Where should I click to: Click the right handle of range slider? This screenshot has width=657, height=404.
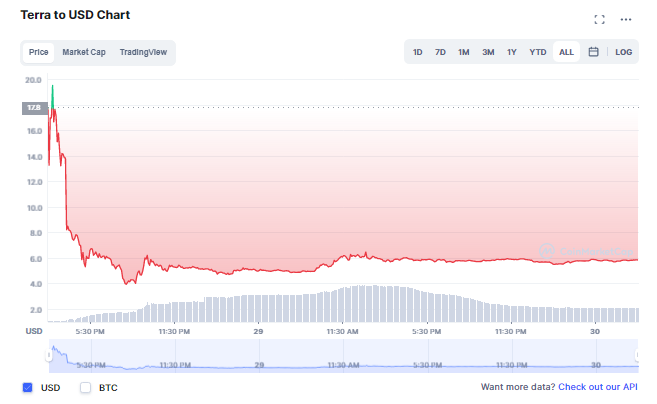click(637, 355)
